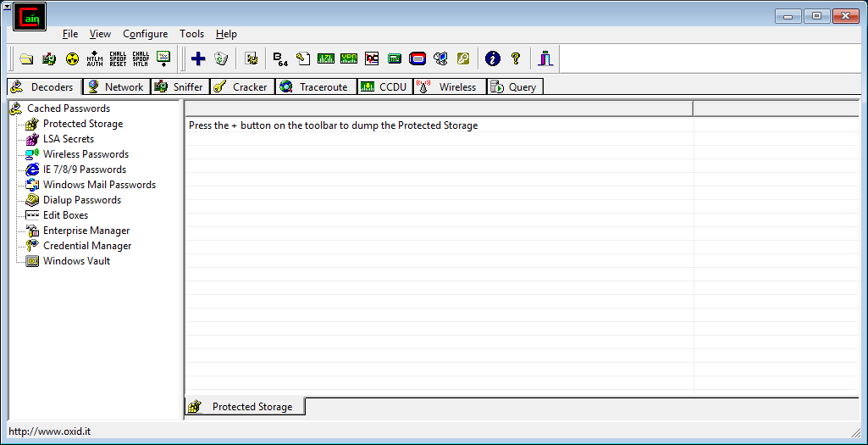Switch to the Wireless tab

450,87
